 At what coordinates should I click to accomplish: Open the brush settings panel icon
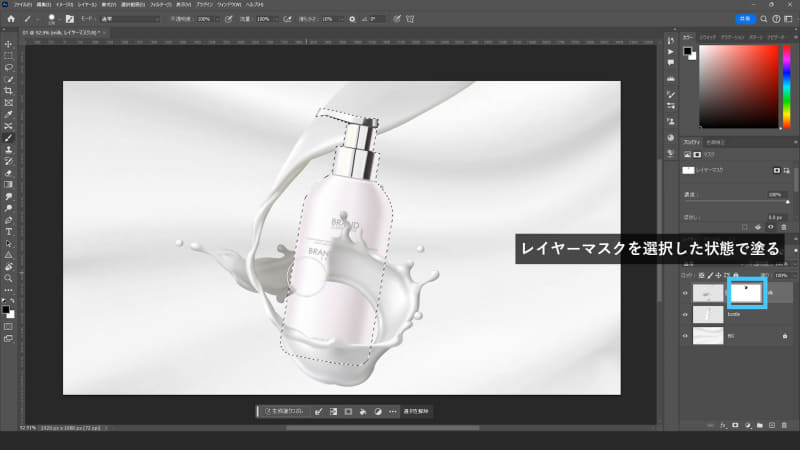click(x=70, y=19)
